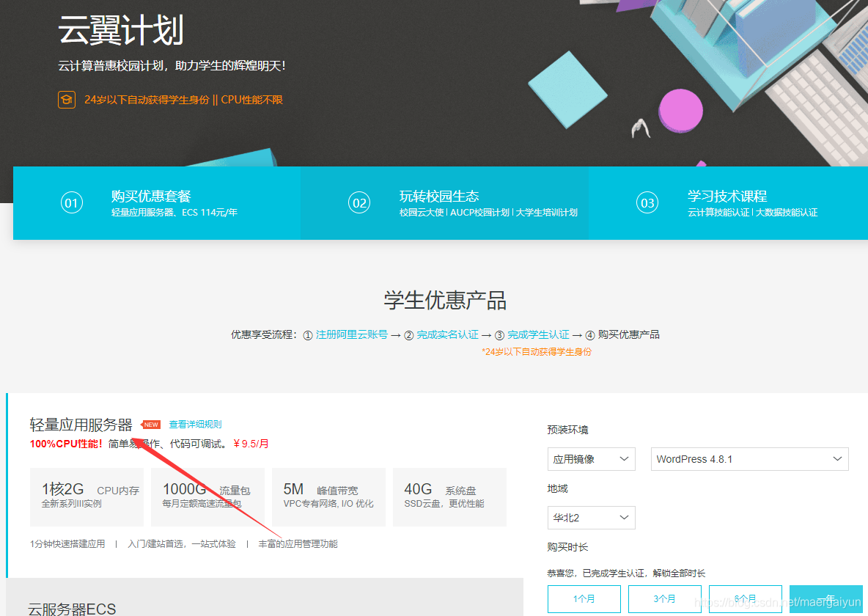Screen dimensions: 868x616
Task: Click the 02 circle step icon
Action: point(360,202)
